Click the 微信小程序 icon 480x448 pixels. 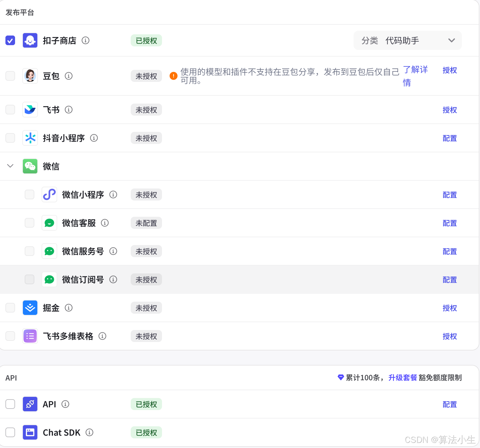pos(49,194)
